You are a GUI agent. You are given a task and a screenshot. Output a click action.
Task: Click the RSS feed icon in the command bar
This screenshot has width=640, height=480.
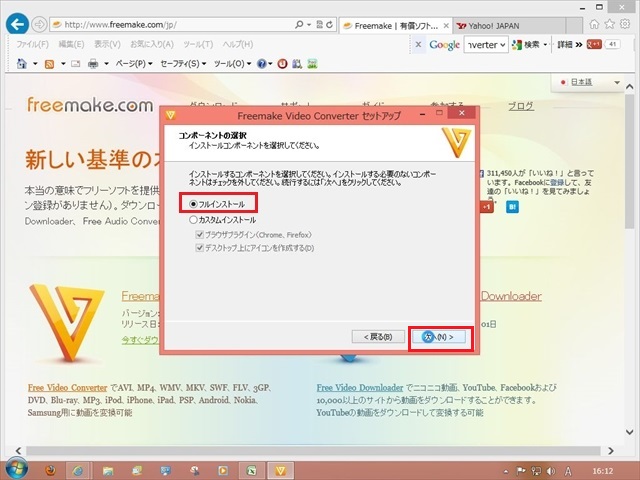pos(50,64)
